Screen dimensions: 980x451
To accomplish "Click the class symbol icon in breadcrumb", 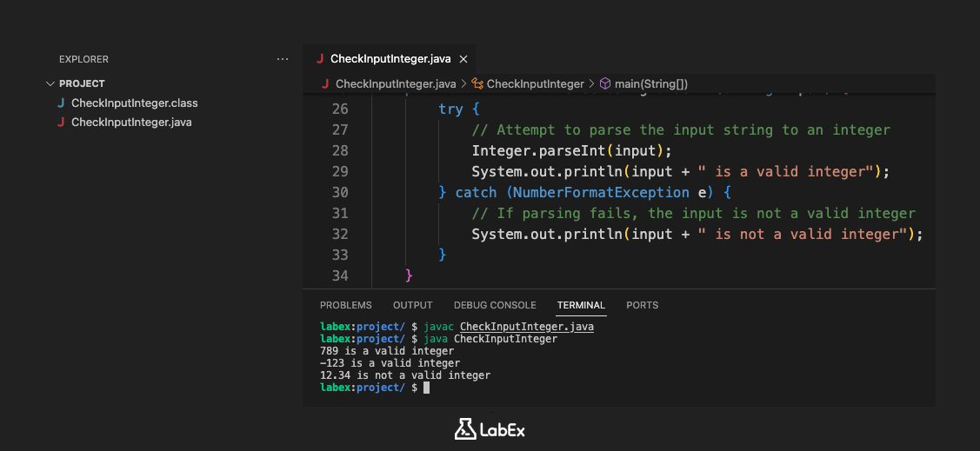I will pos(477,84).
